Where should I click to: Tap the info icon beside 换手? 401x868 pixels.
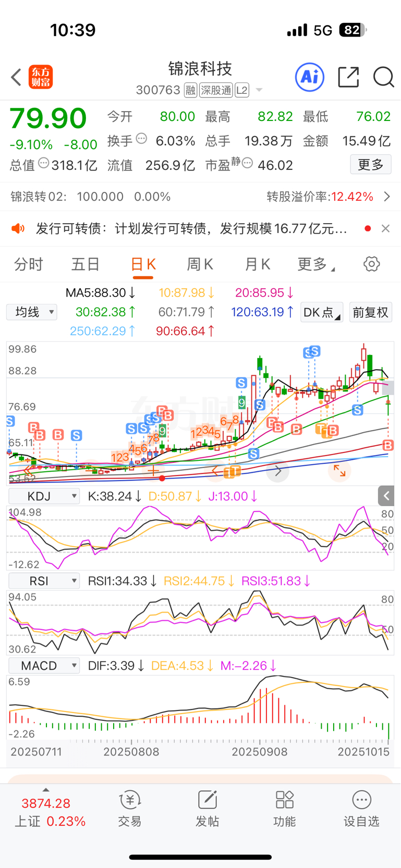[x=141, y=139]
